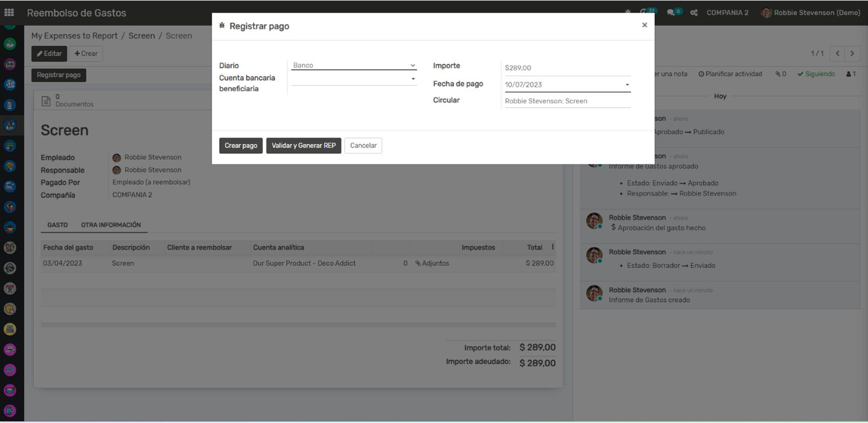Image resolution: width=868 pixels, height=423 pixels.
Task: Open the conversations icon with 6 badge
Action: coord(672,12)
